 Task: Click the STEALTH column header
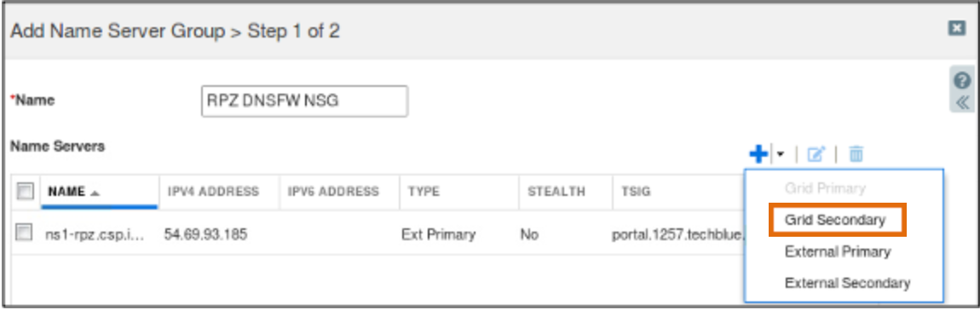(x=556, y=192)
